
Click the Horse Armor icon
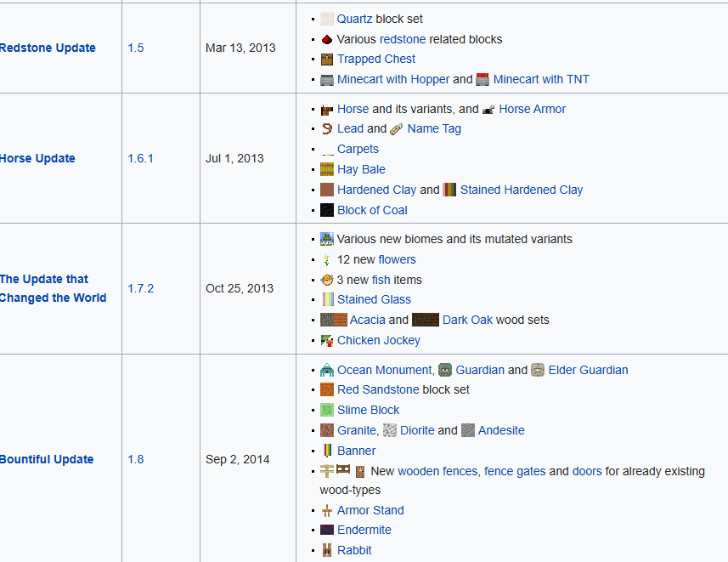click(x=488, y=110)
